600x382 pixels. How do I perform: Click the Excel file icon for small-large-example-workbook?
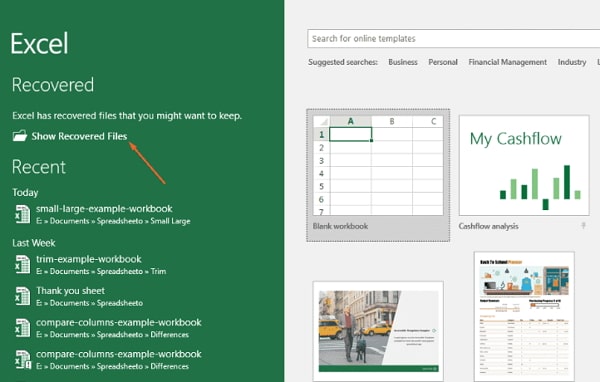pyautogui.click(x=23, y=214)
